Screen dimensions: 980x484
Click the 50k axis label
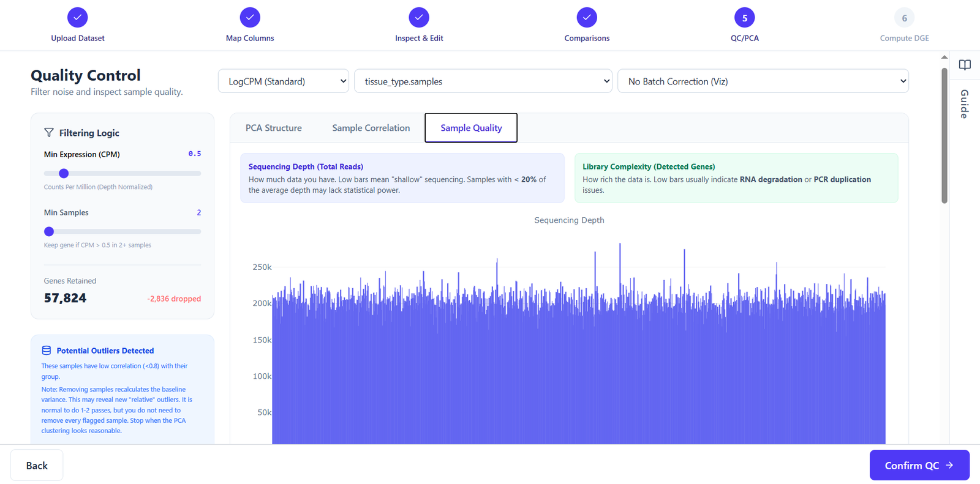pyautogui.click(x=265, y=412)
